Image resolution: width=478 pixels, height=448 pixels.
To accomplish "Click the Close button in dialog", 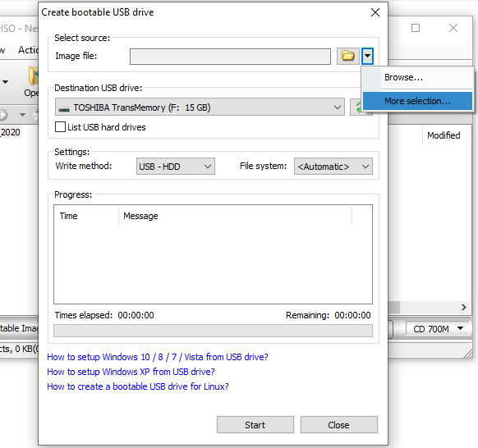I will point(339,424).
